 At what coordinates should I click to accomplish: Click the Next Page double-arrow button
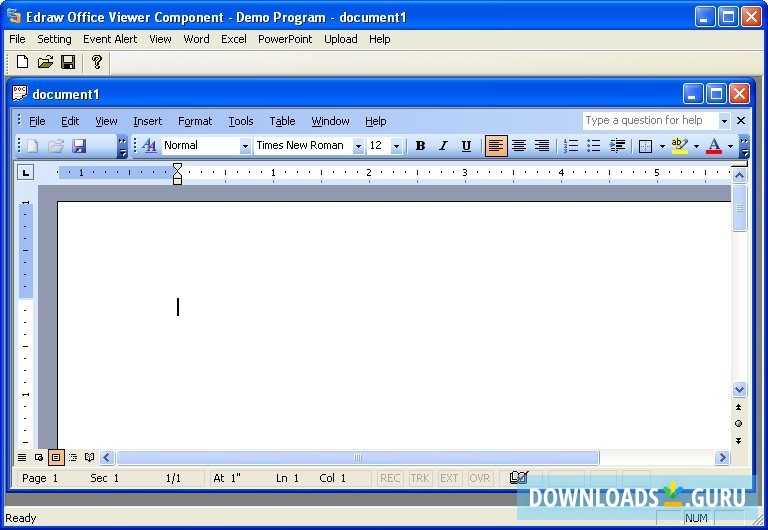click(x=739, y=441)
